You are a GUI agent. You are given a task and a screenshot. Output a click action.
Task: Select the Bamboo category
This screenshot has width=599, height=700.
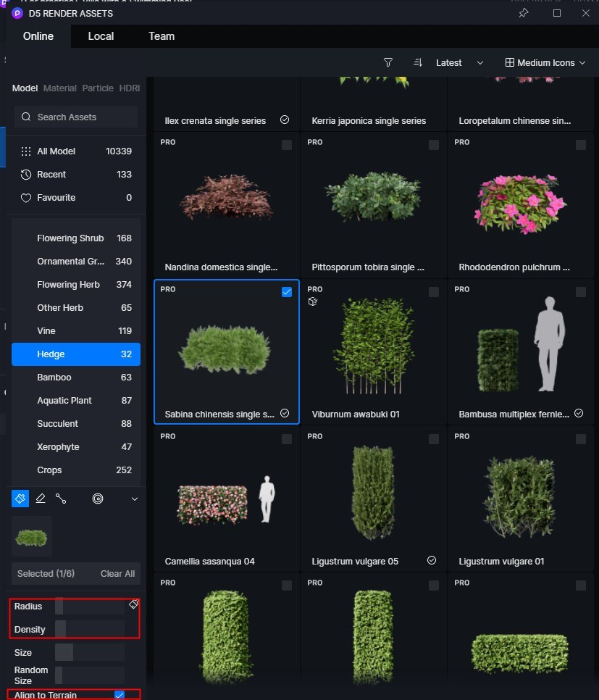(x=76, y=378)
